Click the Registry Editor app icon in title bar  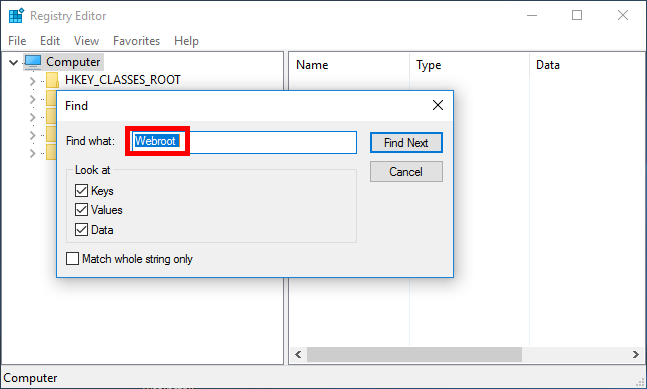(x=16, y=16)
